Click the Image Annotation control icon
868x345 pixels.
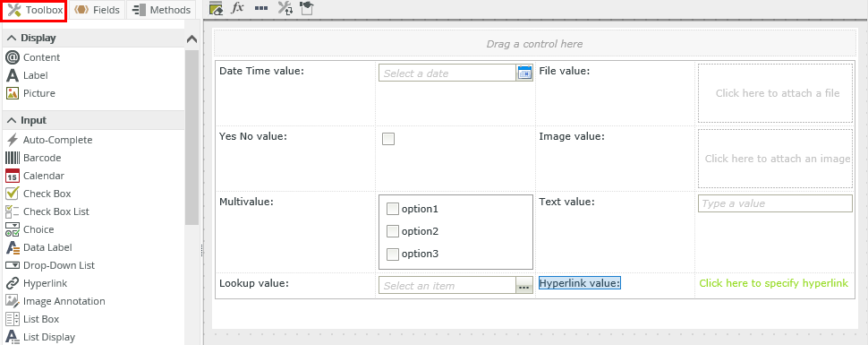pyautogui.click(x=13, y=301)
